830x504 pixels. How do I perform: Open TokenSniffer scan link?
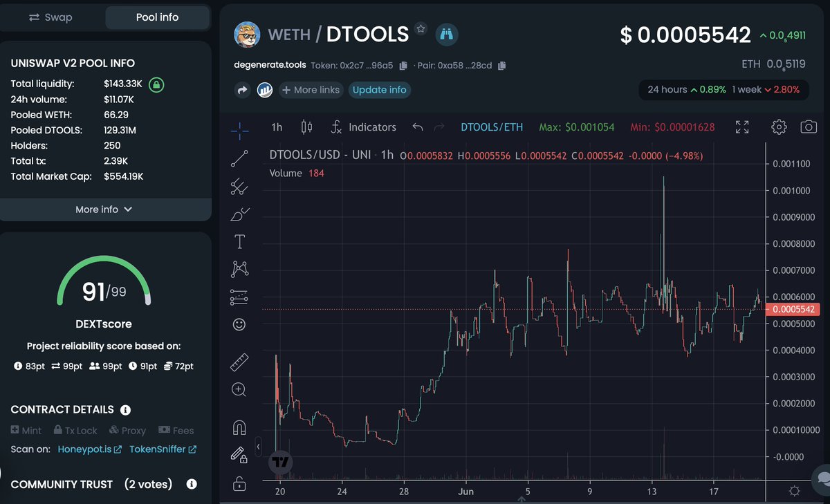(163, 449)
